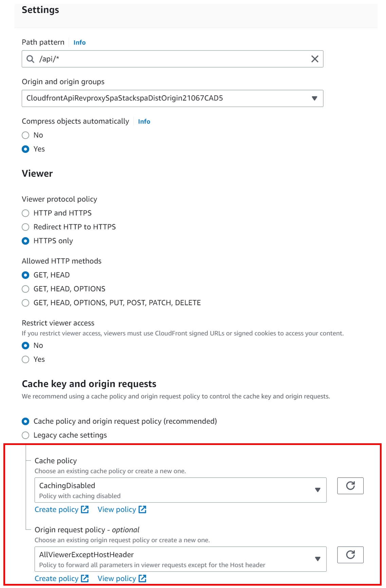Clear the path pattern with the X icon

click(315, 59)
